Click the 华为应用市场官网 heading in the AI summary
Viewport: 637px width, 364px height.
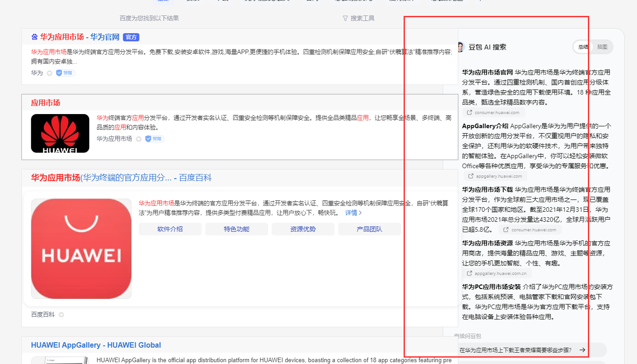(x=487, y=72)
